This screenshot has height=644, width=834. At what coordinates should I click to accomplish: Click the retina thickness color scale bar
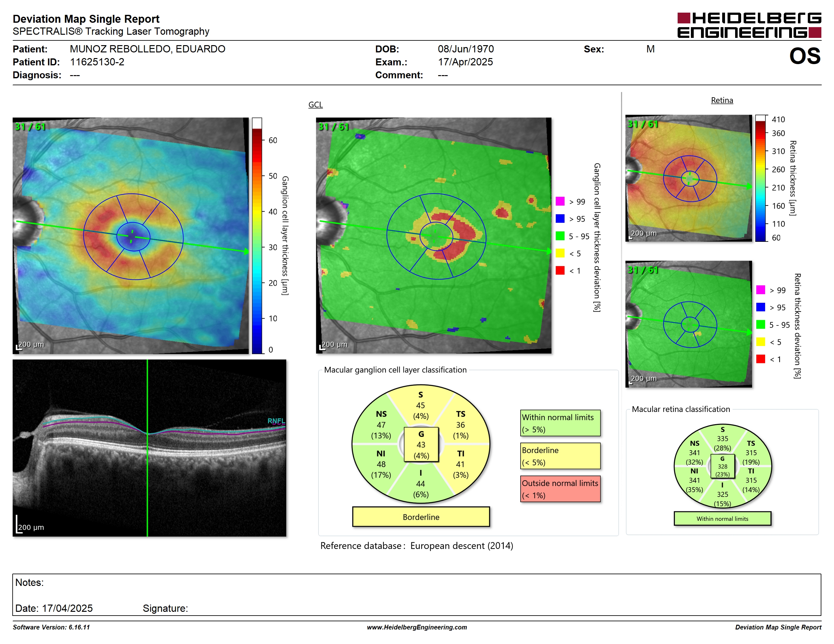coord(760,178)
